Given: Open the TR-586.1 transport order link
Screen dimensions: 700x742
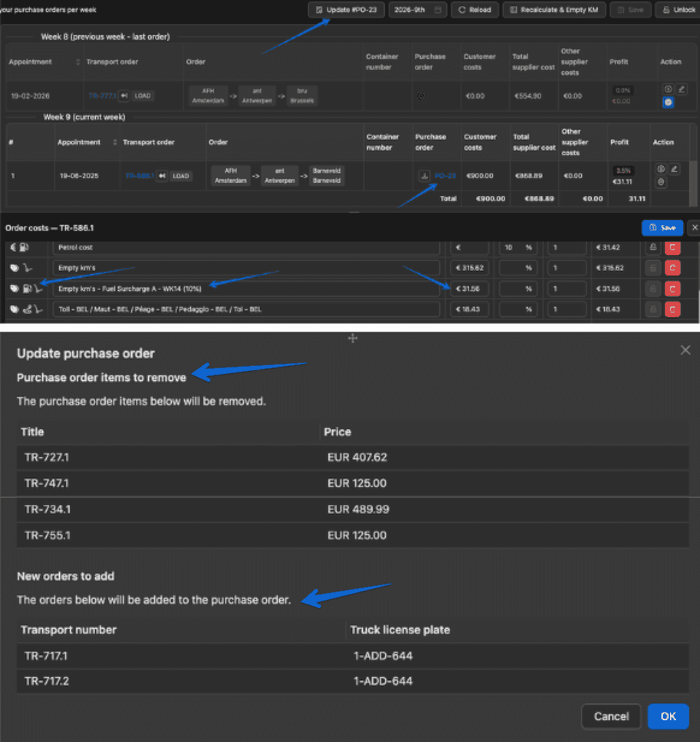Looking at the screenshot, I should click(139, 176).
